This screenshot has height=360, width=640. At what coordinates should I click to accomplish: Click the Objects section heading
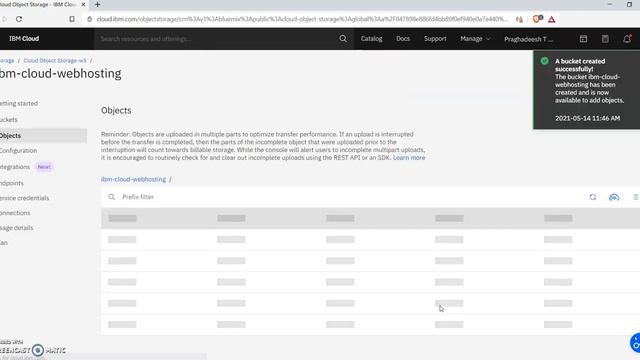116,111
